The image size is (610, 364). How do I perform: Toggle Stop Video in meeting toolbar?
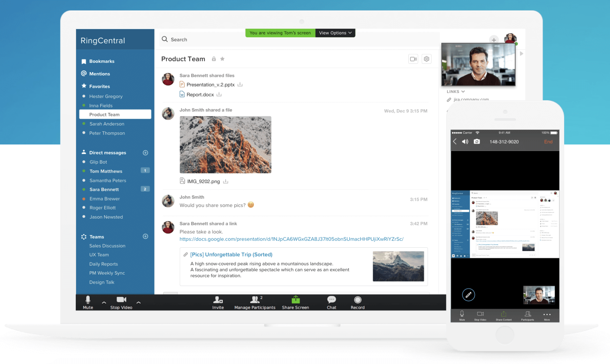(x=121, y=299)
